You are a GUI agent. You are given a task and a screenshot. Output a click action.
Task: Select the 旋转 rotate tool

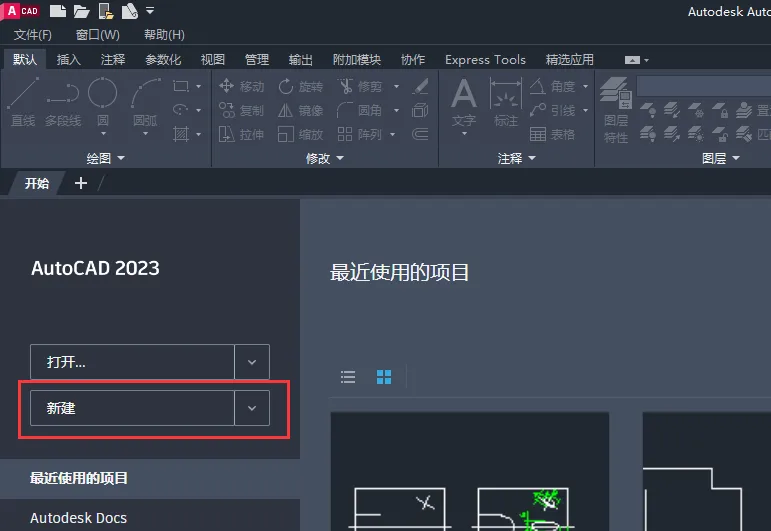[300, 86]
